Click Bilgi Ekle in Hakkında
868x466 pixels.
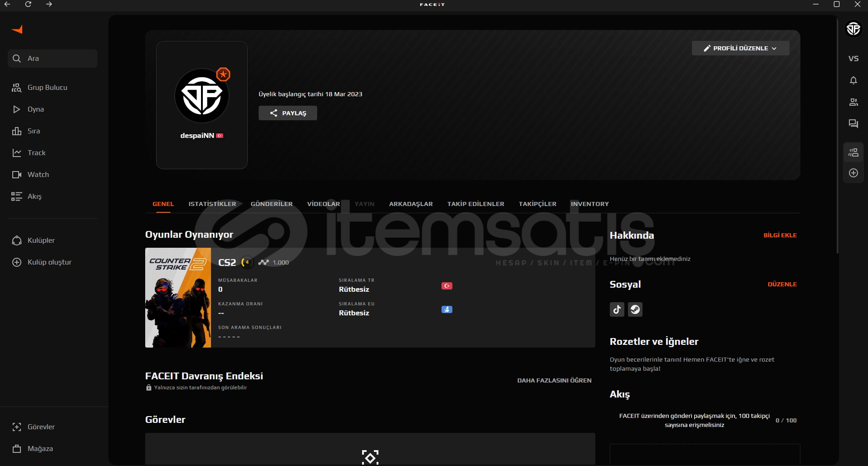pyautogui.click(x=780, y=235)
